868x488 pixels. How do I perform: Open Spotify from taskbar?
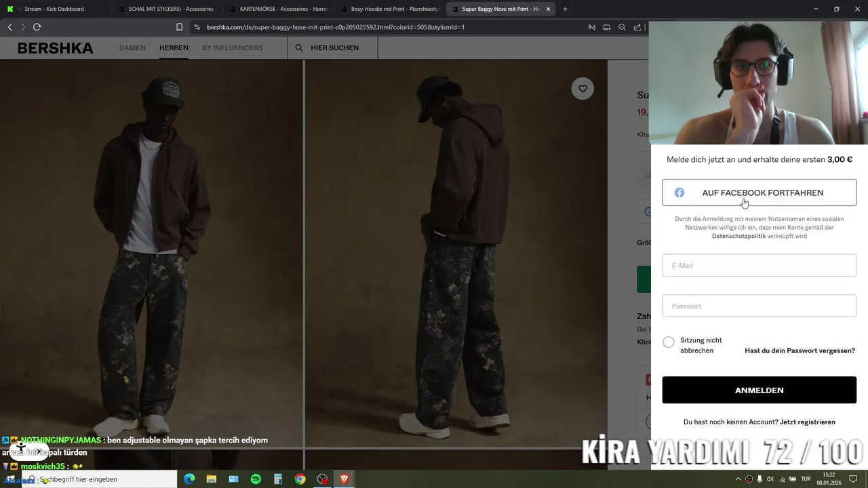[256, 479]
